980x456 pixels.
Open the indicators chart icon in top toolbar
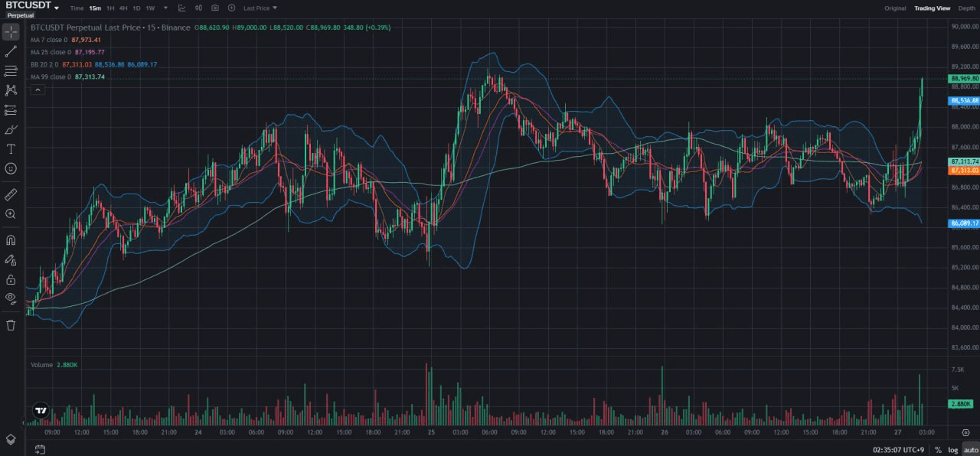tap(181, 8)
